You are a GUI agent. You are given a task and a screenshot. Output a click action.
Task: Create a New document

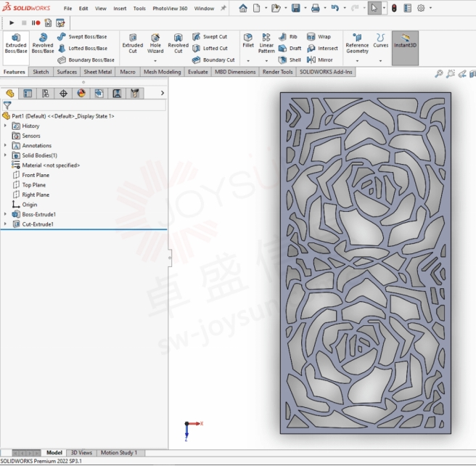click(257, 8)
